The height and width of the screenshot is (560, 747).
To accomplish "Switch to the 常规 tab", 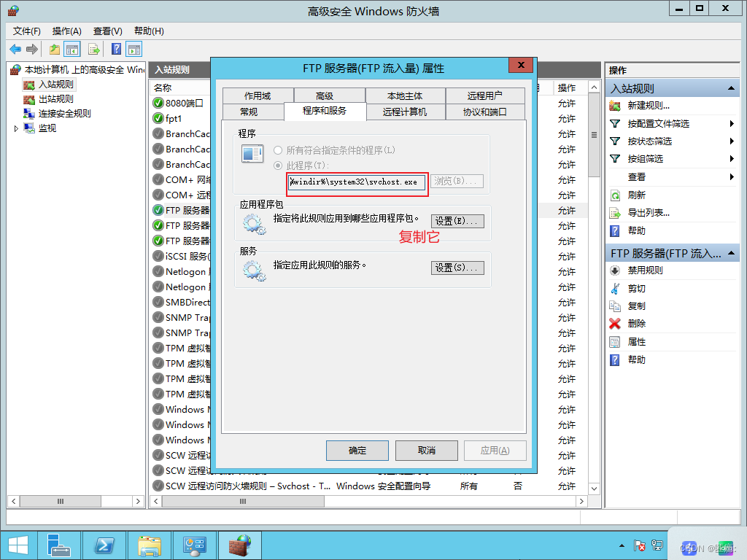I will point(249,112).
